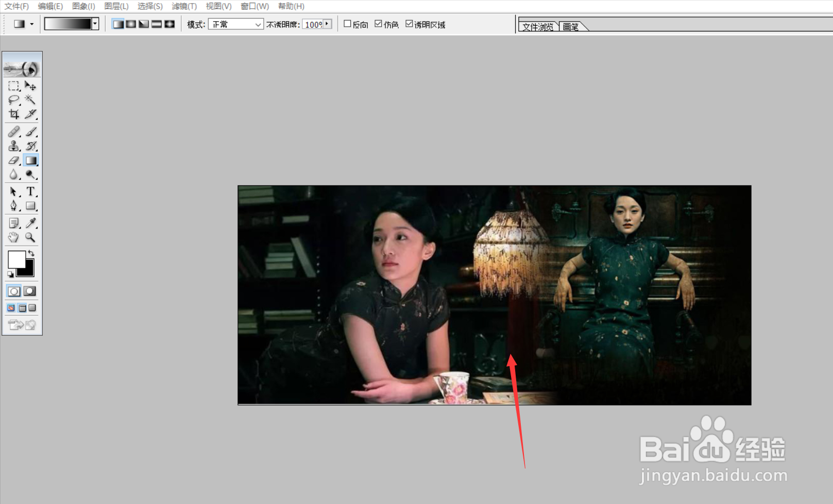833x504 pixels.
Task: Select the Lasso tool
Action: point(14,100)
